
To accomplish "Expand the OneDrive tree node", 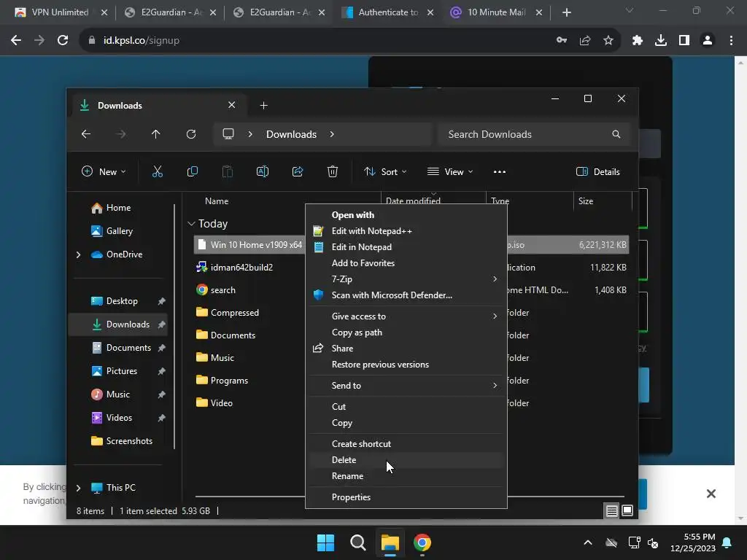I will click(x=79, y=254).
